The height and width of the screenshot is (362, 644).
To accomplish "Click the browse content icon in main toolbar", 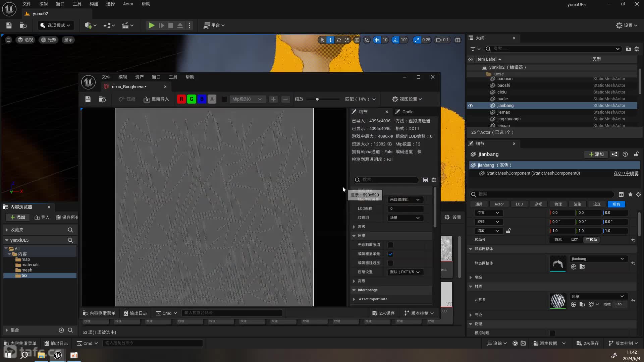I will [23, 25].
